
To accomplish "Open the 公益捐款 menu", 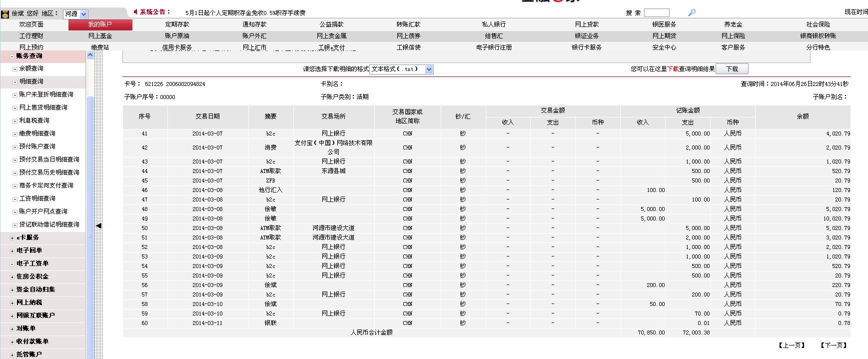I will click(332, 24).
